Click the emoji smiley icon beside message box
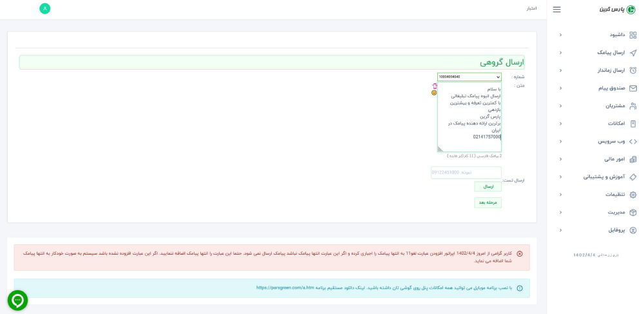644x314 pixels. click(x=434, y=93)
